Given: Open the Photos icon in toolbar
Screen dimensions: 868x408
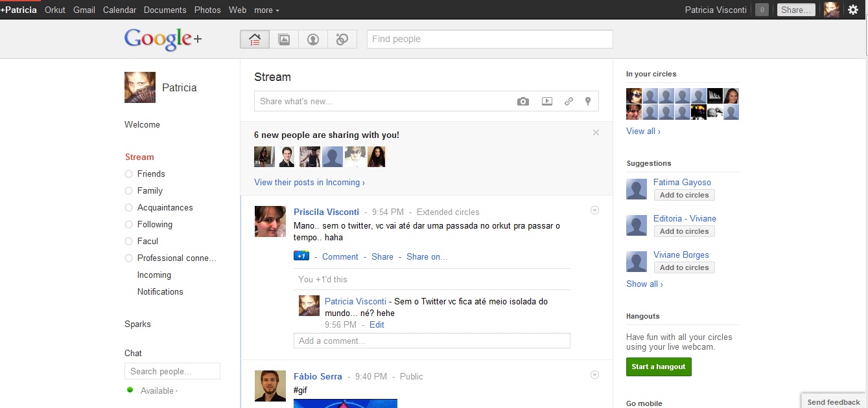Looking at the screenshot, I should [x=284, y=40].
